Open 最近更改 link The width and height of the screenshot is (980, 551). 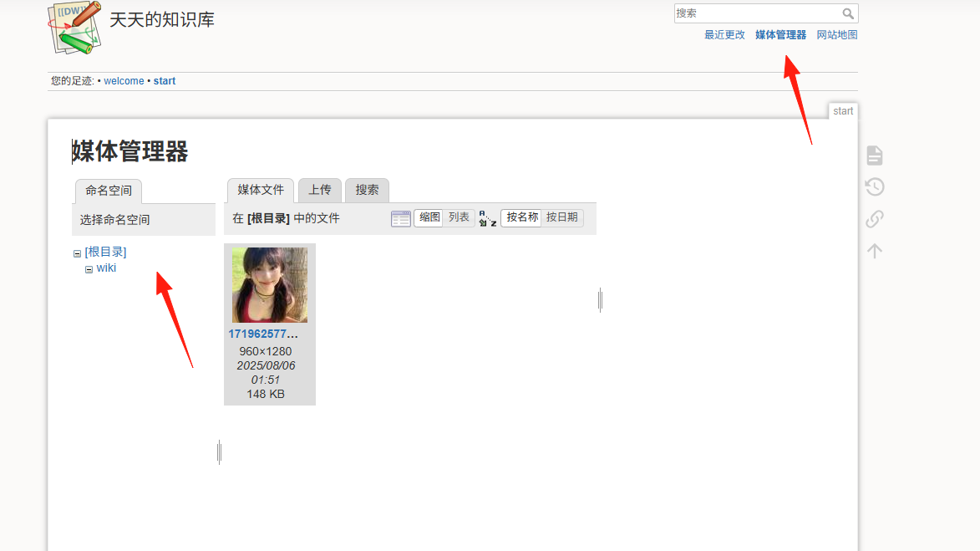click(724, 35)
